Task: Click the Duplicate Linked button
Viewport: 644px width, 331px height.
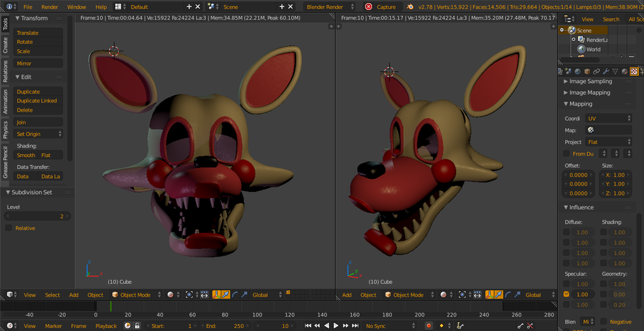Action: pyautogui.click(x=38, y=100)
